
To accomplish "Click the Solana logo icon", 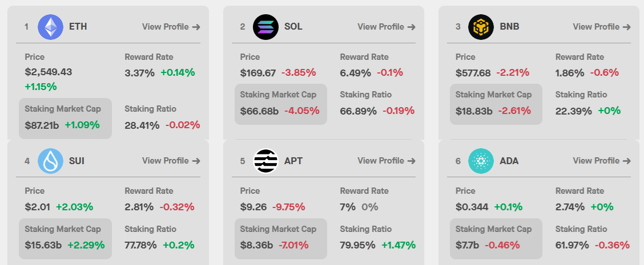I will pos(265,27).
